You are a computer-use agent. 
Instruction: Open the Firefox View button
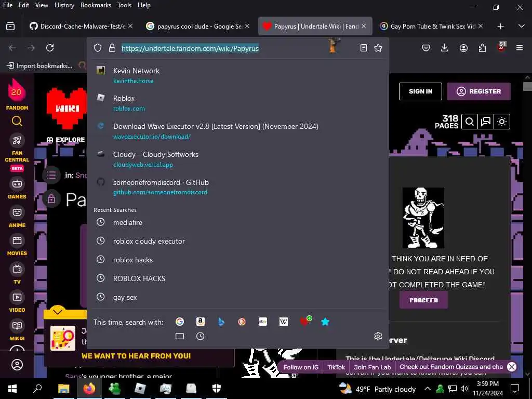pyautogui.click(x=10, y=26)
